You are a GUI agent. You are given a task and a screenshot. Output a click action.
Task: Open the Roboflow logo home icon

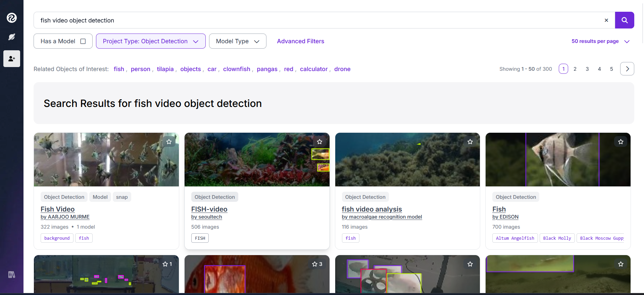coord(12,18)
